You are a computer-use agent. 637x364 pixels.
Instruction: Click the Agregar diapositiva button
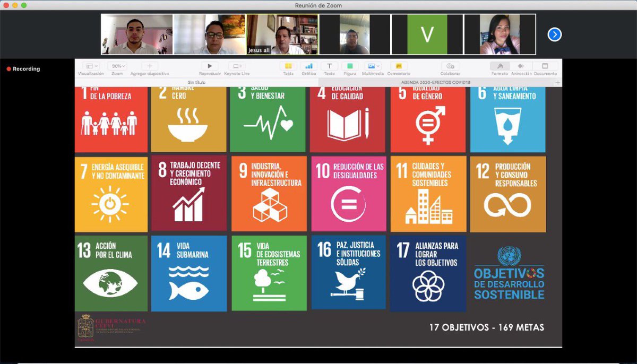coord(149,66)
